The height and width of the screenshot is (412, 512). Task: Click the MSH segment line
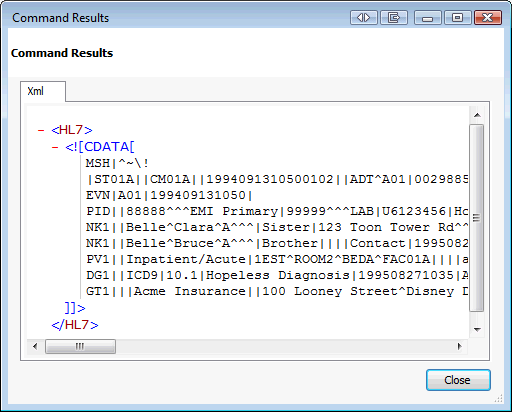click(117, 163)
